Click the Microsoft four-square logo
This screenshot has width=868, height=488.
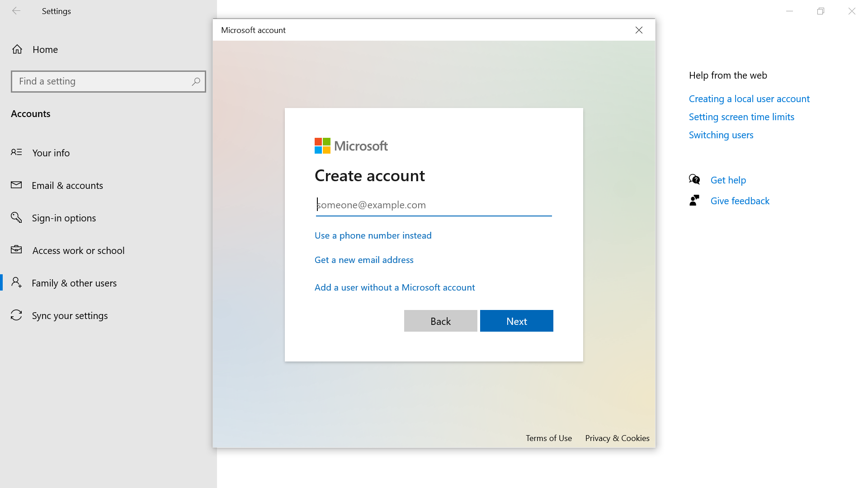[x=322, y=146]
